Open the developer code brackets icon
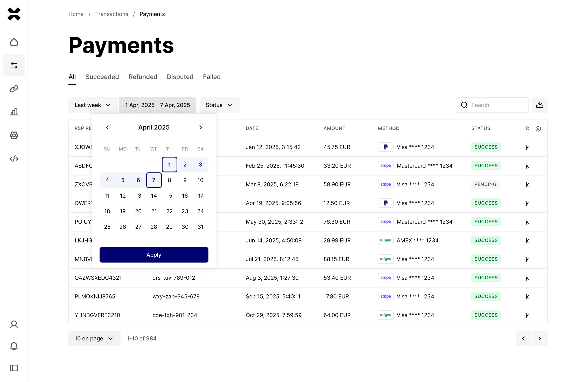 click(14, 159)
